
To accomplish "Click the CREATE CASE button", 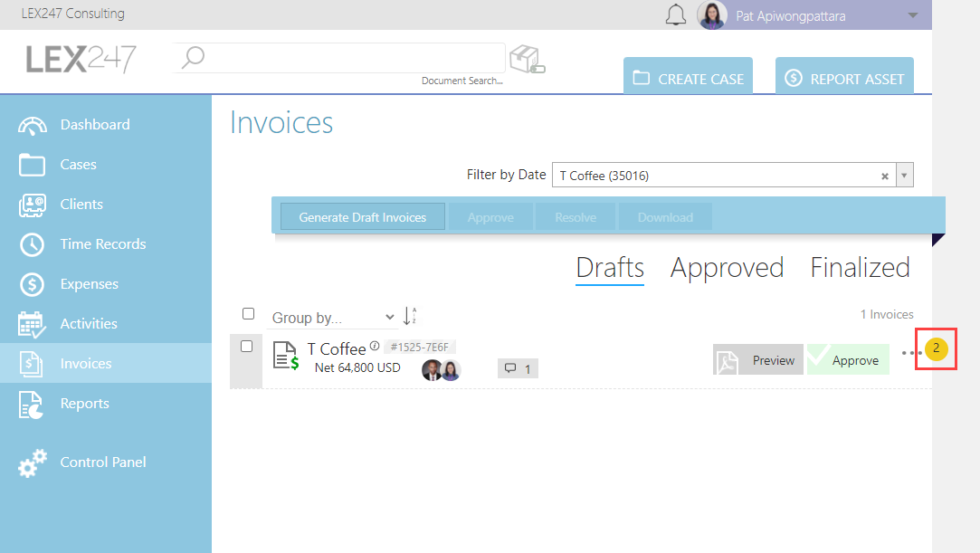I will (x=688, y=78).
